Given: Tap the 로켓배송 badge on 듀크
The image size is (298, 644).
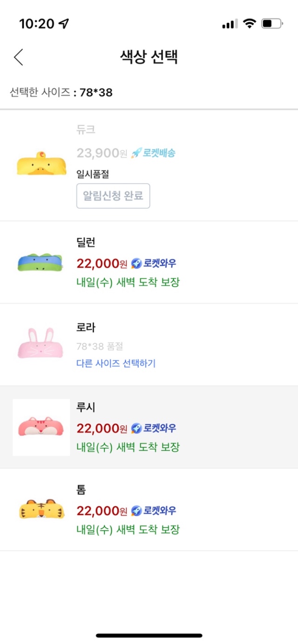Looking at the screenshot, I should pos(154,153).
